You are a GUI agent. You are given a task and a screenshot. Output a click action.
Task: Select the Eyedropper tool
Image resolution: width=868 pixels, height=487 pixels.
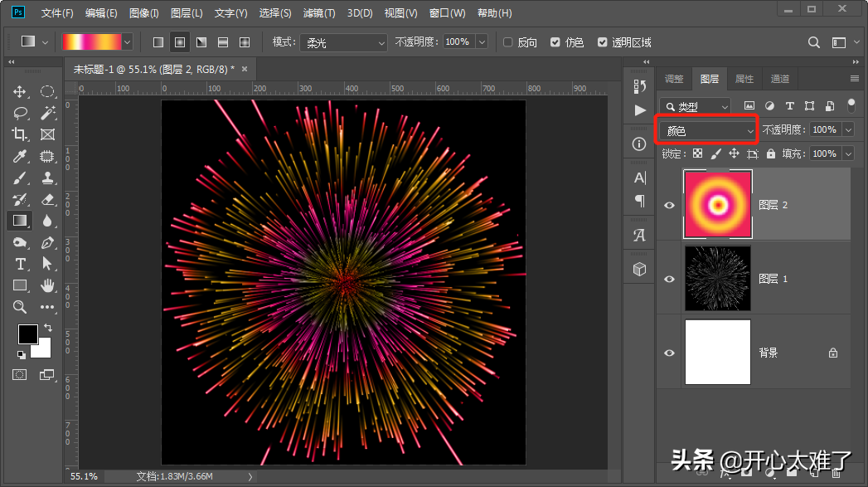pos(19,156)
